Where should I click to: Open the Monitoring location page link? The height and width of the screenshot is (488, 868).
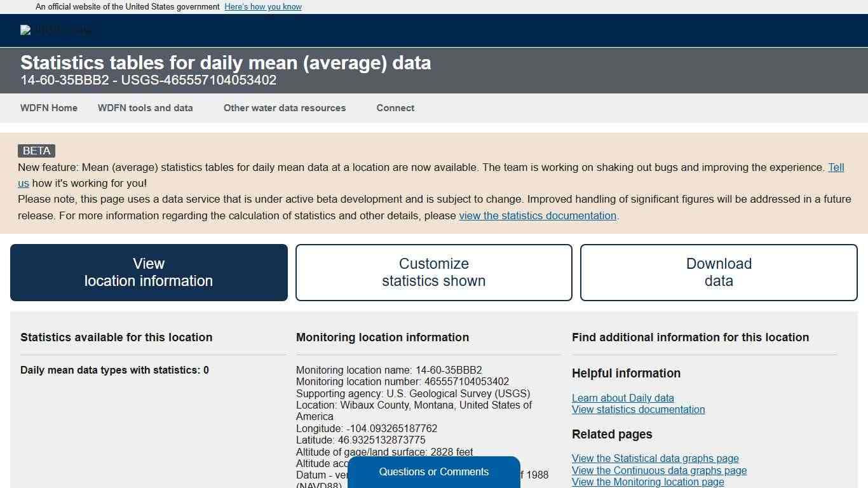[x=648, y=482]
